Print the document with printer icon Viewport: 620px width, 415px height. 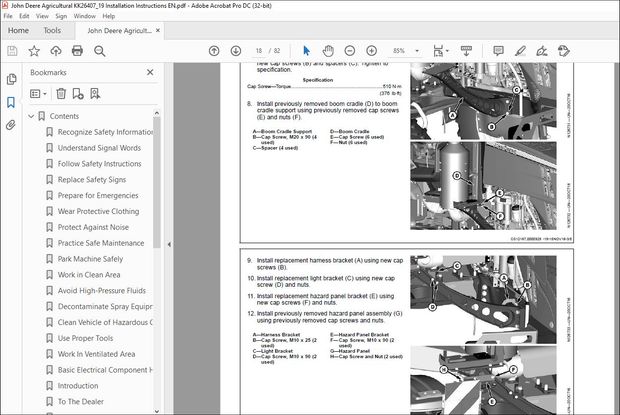tap(78, 51)
